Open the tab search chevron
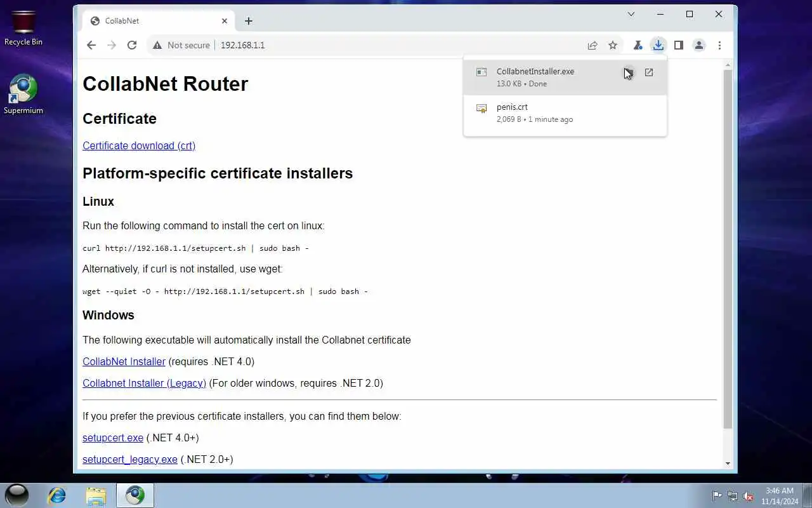Viewport: 812px width, 508px height. [x=631, y=14]
